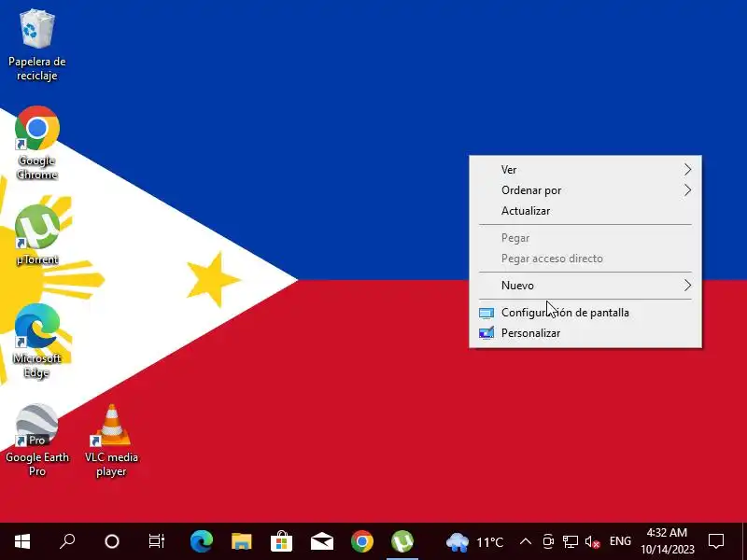
Task: Open the network status tray icon
Action: click(571, 541)
